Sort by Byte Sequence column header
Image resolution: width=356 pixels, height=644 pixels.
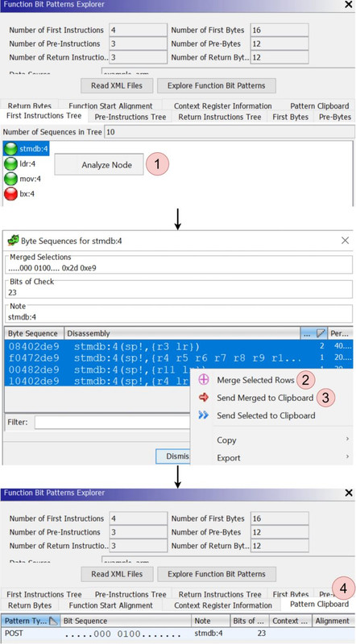(34, 333)
